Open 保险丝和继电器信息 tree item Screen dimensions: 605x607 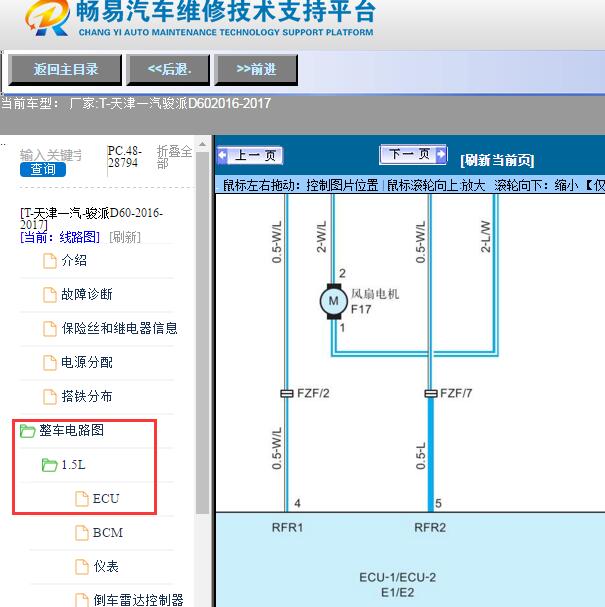click(x=119, y=329)
